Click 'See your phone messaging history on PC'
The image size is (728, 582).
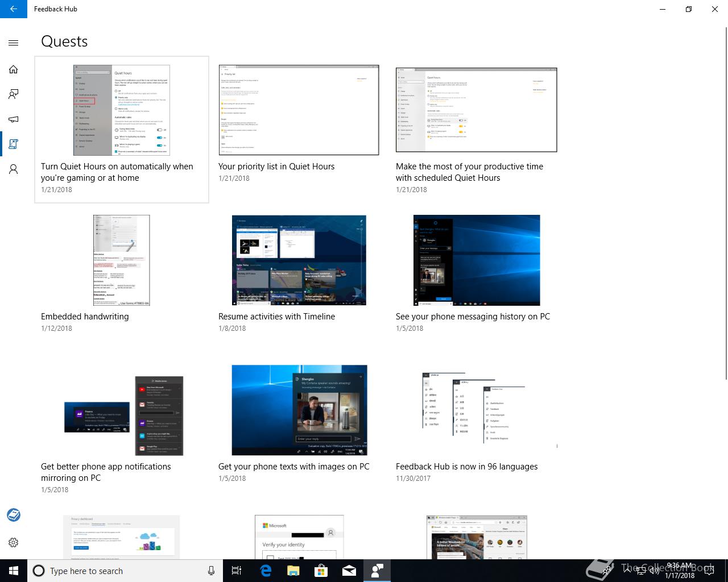click(x=473, y=317)
